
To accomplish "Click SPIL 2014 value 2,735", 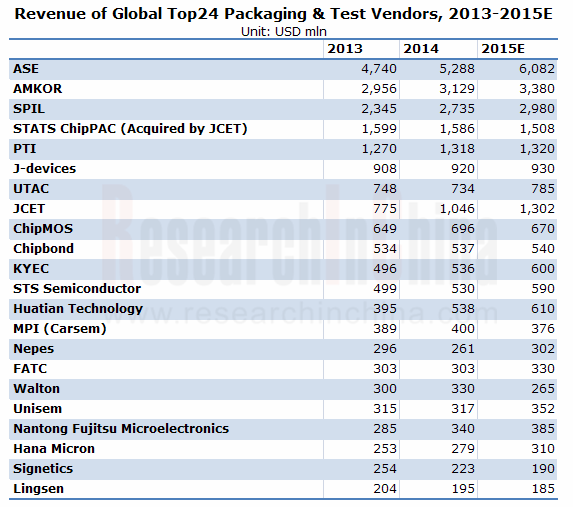I will click(457, 109).
